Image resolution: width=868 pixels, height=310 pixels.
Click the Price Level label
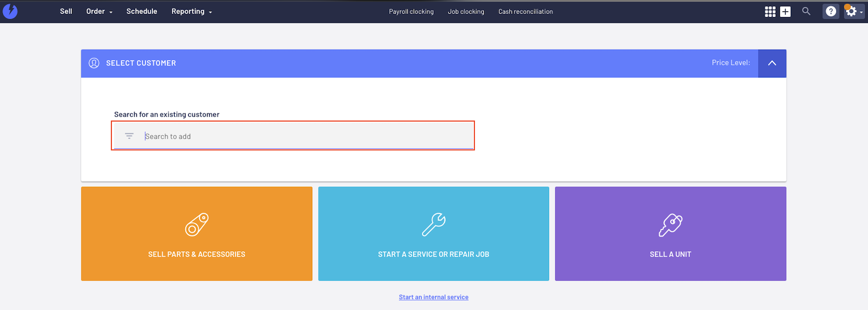coord(731,63)
